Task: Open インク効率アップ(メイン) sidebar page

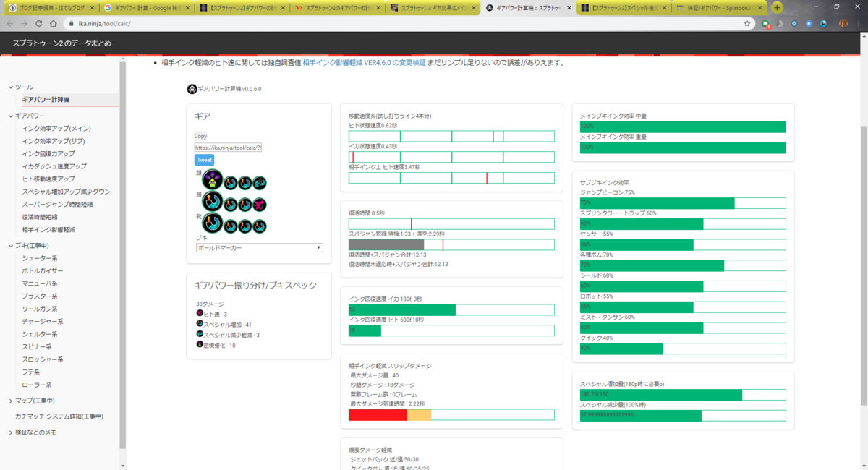Action: tap(56, 128)
